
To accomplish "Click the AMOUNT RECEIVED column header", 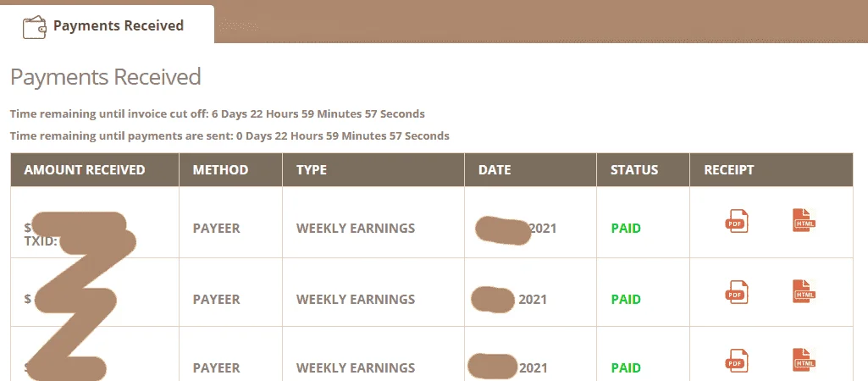I will (84, 170).
